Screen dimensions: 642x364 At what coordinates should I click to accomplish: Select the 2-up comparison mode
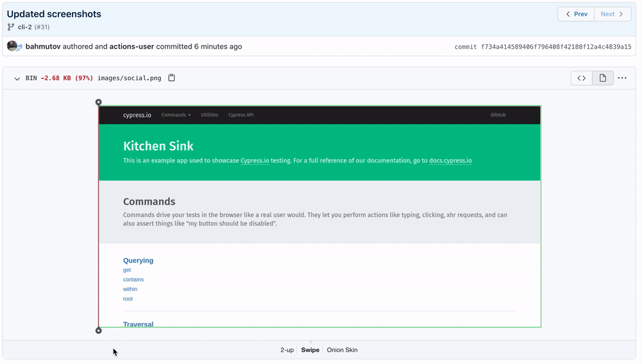point(287,350)
